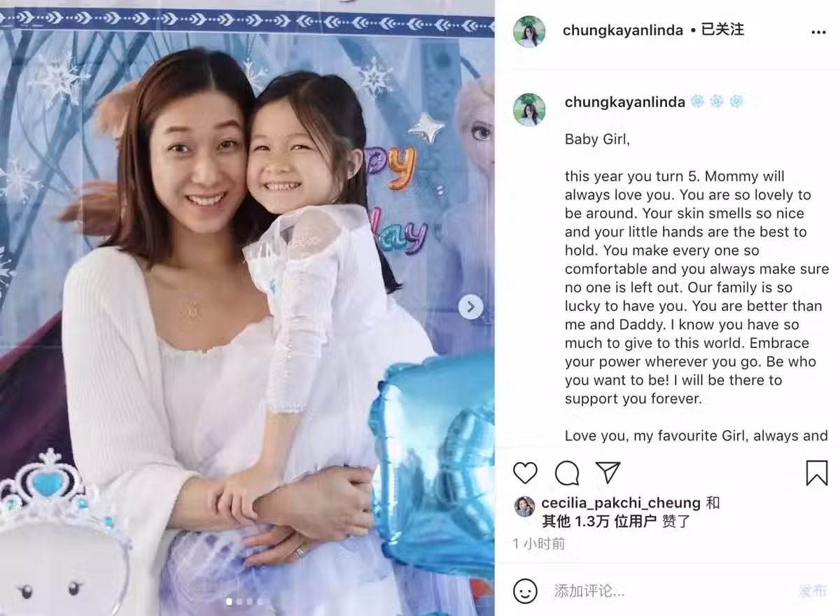This screenshot has height=616, width=840.
Task: Select the second carousel indicator dot
Action: click(x=239, y=601)
